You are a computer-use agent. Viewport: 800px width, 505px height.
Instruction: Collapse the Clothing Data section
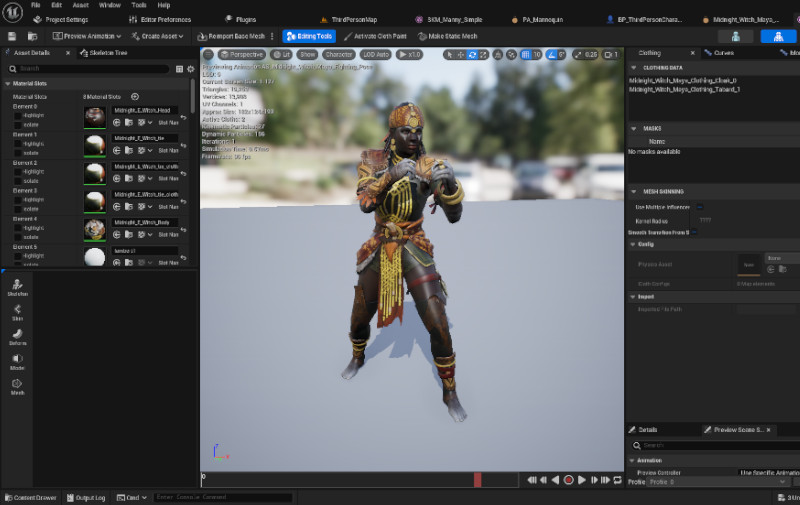pyautogui.click(x=634, y=68)
